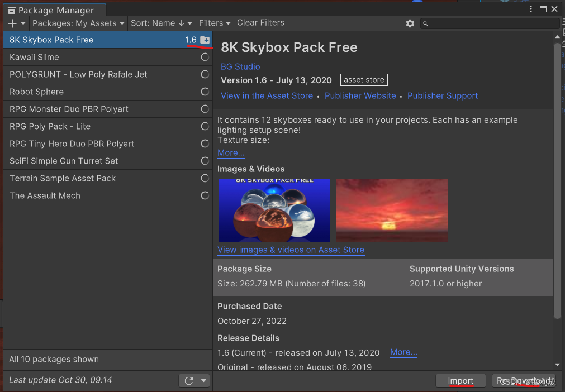Click 'Version 1.6 - July 13, 2020' text
Image resolution: width=565 pixels, height=392 pixels.
coord(276,80)
